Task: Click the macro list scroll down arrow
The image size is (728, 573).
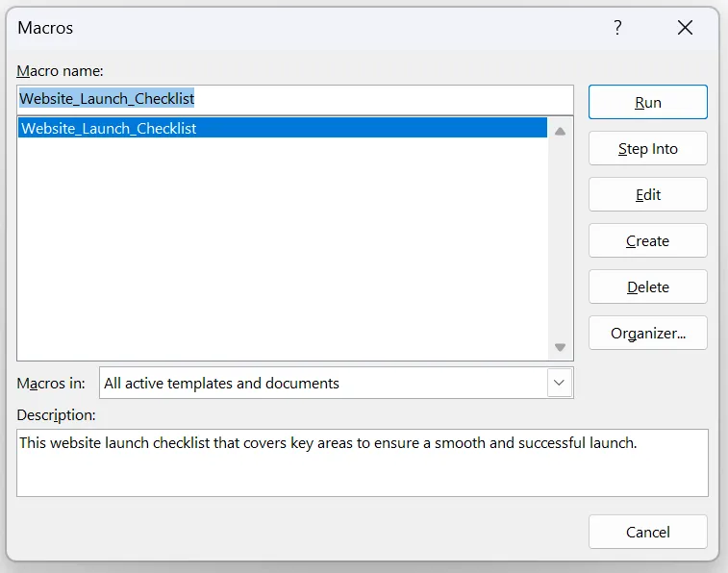Action: point(560,347)
